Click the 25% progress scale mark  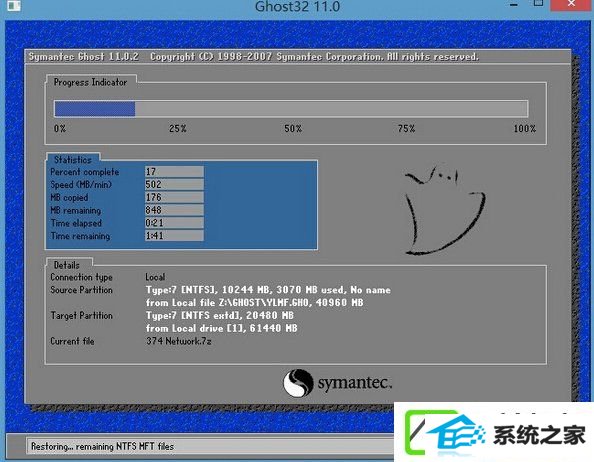[x=178, y=129]
